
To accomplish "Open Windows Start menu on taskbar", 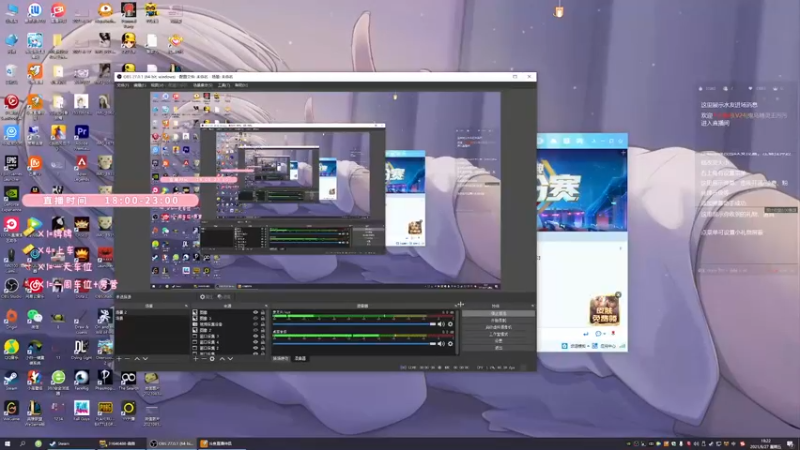I will click(x=7, y=443).
